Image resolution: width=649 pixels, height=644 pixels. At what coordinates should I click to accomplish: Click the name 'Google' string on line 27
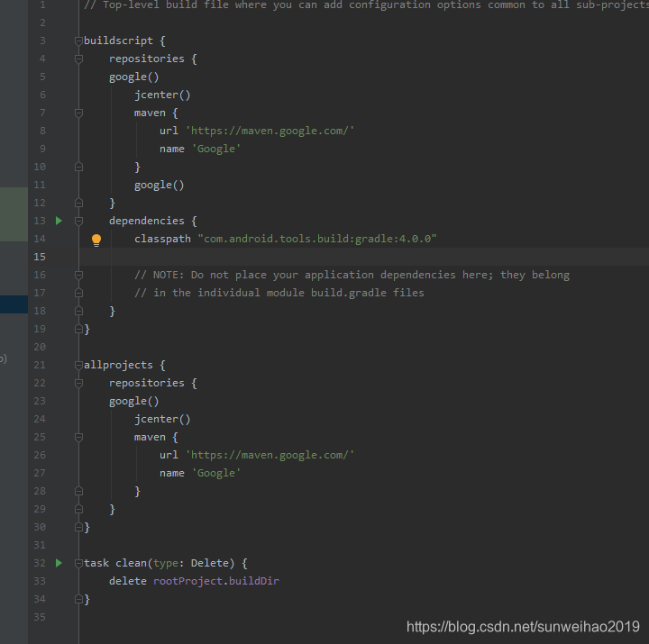click(216, 473)
